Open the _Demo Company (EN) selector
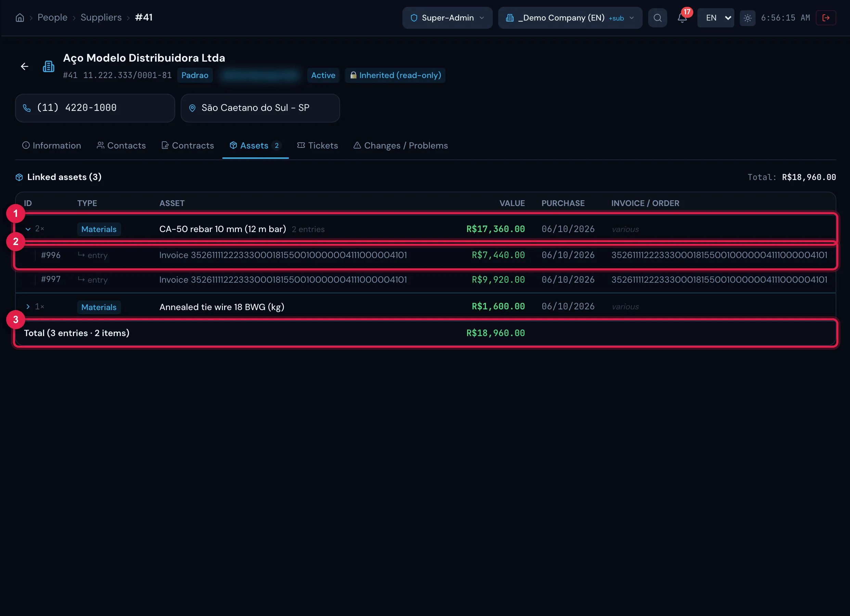 (x=570, y=17)
